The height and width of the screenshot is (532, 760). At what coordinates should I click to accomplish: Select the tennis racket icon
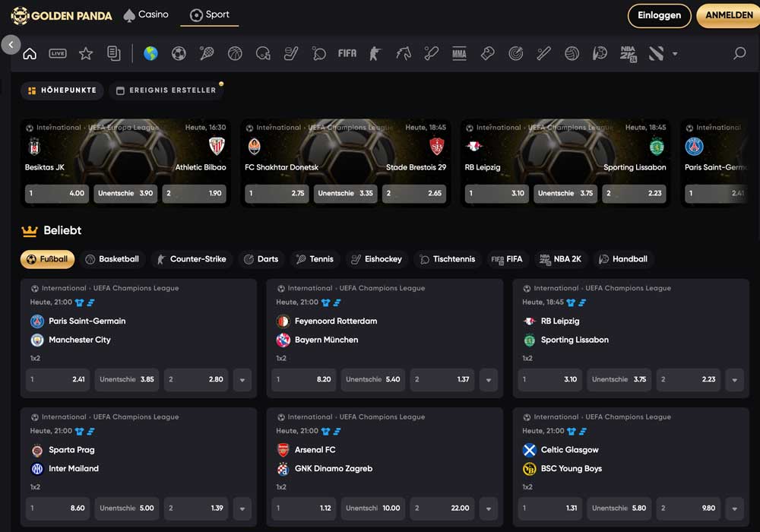(207, 53)
